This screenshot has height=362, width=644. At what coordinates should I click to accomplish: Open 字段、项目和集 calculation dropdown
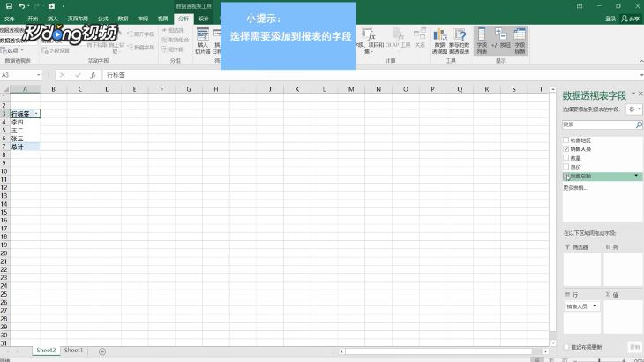(370, 41)
